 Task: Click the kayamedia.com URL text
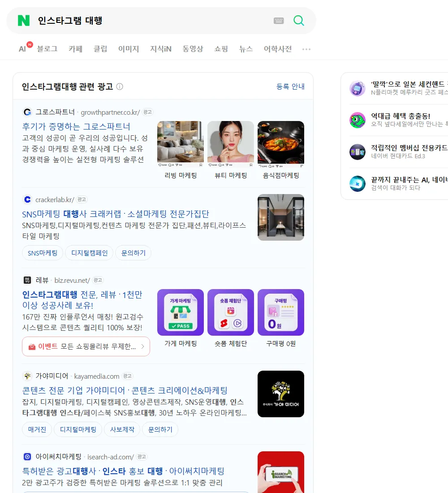coord(96,376)
